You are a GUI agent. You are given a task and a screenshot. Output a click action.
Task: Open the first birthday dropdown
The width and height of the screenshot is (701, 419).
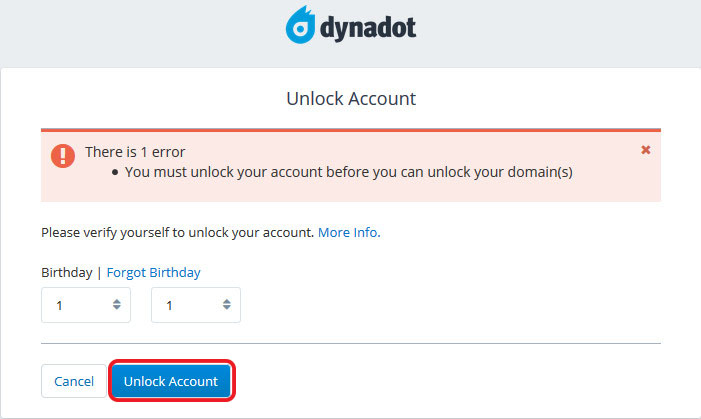pos(85,305)
